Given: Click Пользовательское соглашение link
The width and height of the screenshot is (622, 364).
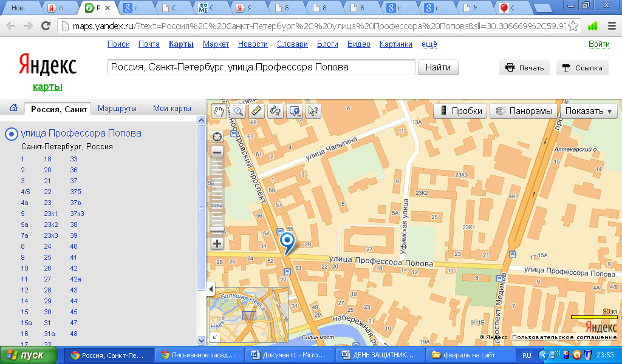Looking at the screenshot, I should tap(564, 337).
